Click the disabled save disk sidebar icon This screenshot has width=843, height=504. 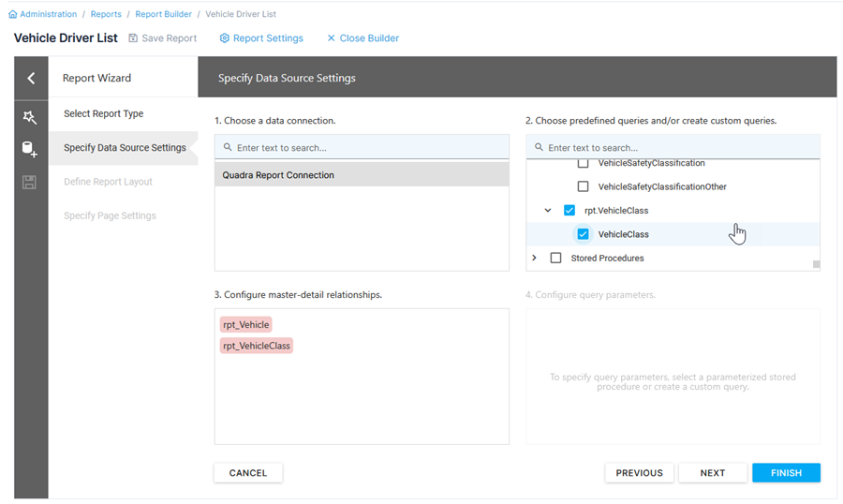[x=30, y=183]
